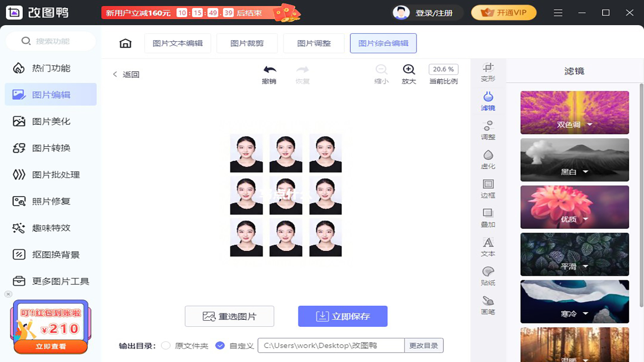
Task: Switch to the 图片裁剪 tab
Action: (x=247, y=43)
